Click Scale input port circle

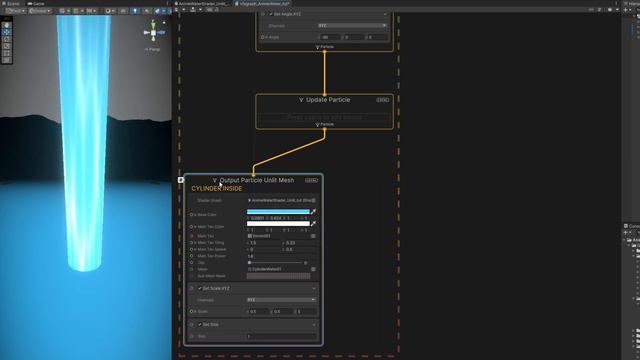[x=191, y=311]
